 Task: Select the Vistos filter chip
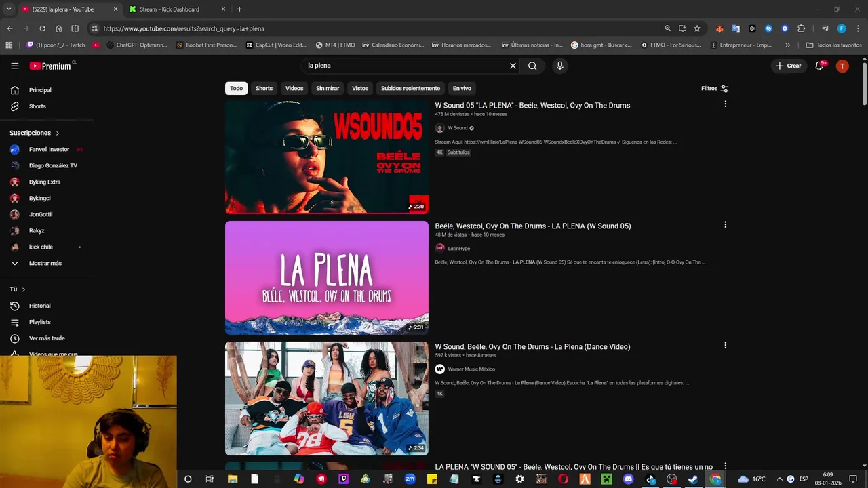pyautogui.click(x=360, y=88)
